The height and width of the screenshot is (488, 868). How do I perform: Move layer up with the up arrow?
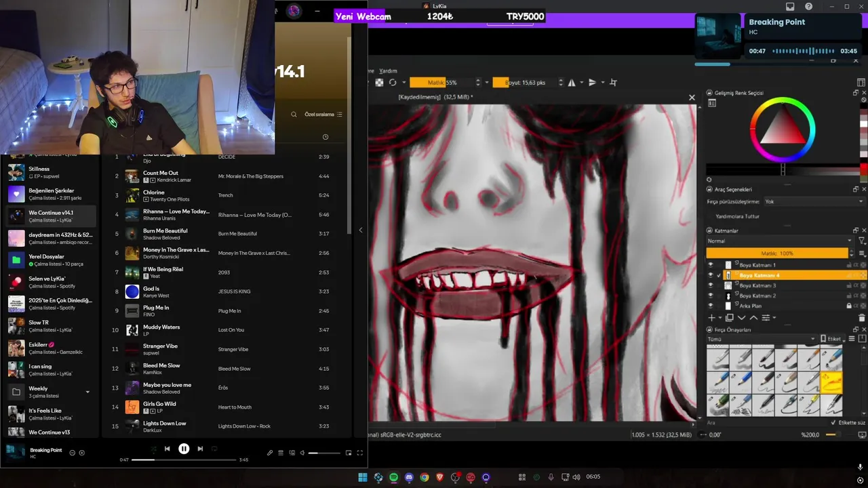(x=753, y=317)
